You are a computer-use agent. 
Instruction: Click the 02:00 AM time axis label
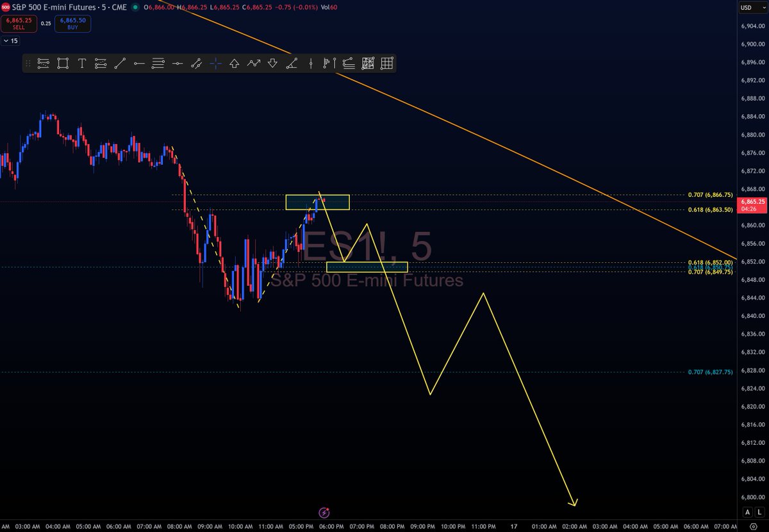574,527
